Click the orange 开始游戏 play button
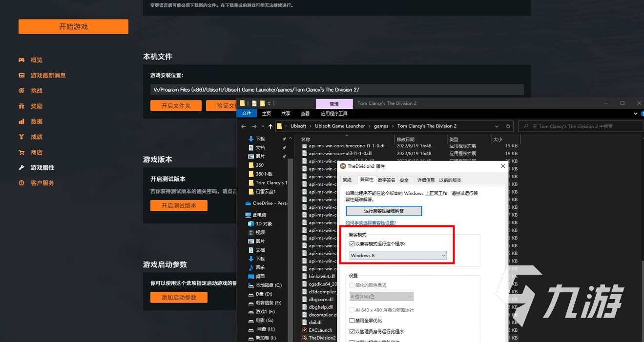Viewport: 644px width, 342px height. coord(73,27)
